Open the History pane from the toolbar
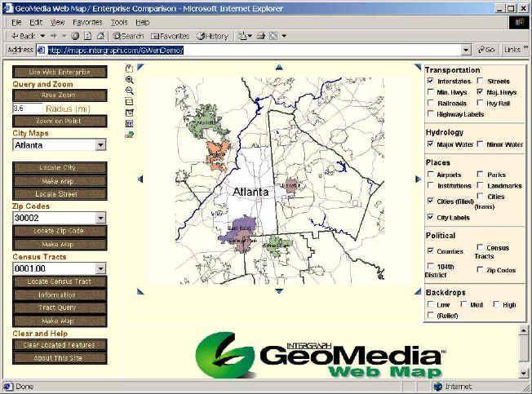 pyautogui.click(x=212, y=36)
